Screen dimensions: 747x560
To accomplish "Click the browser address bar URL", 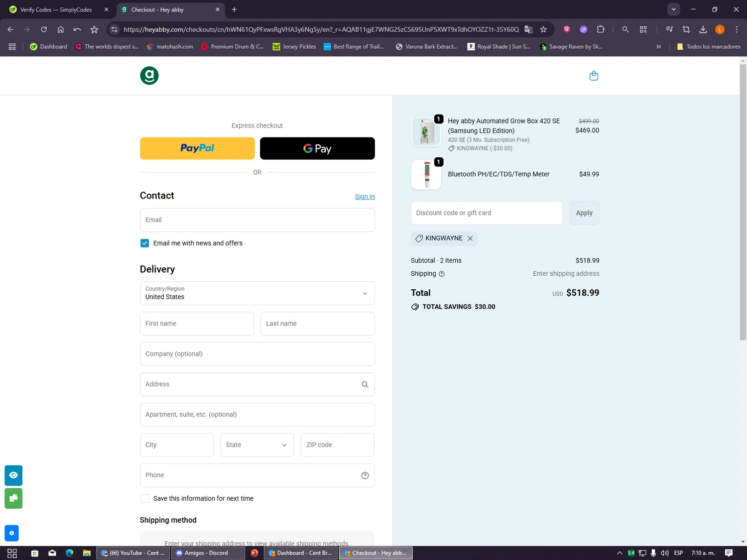I will [321, 29].
